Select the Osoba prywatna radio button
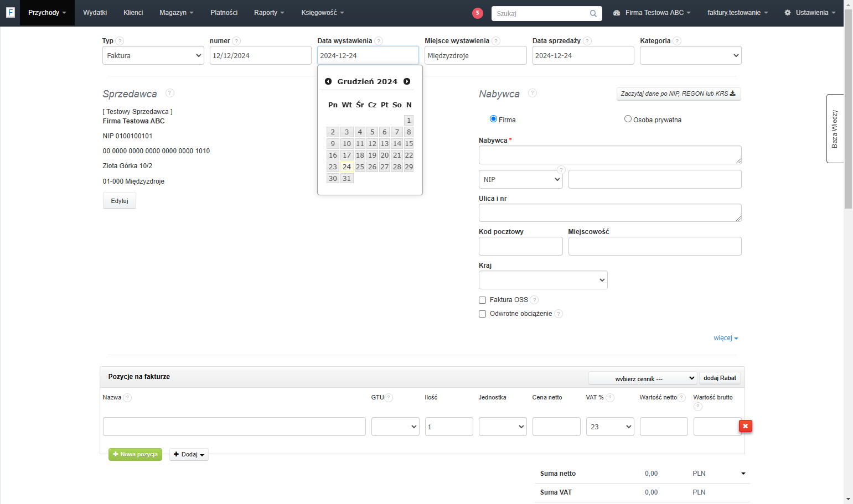 point(628,119)
